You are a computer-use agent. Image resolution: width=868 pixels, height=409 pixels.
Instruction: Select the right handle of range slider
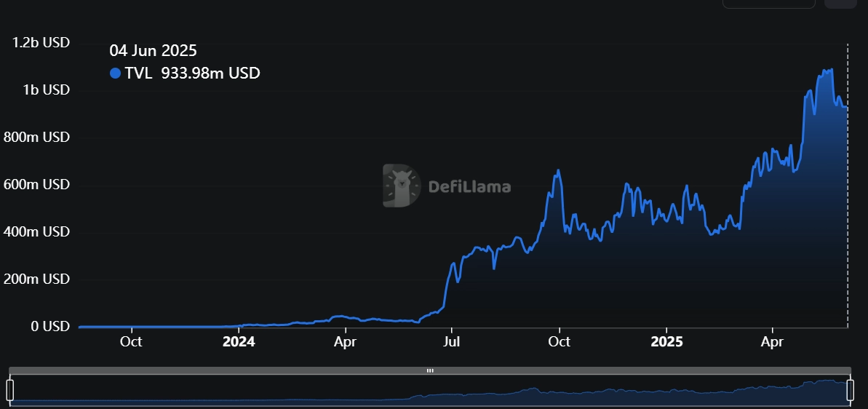(x=851, y=390)
